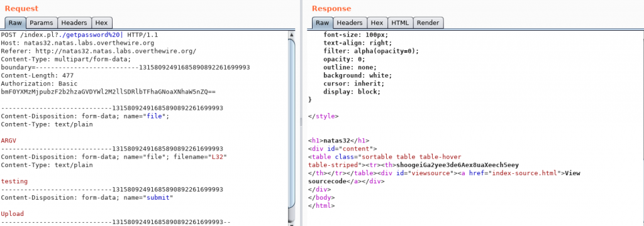Click the name="submit" disposition line
The height and width of the screenshot is (226, 644).
click(87, 197)
